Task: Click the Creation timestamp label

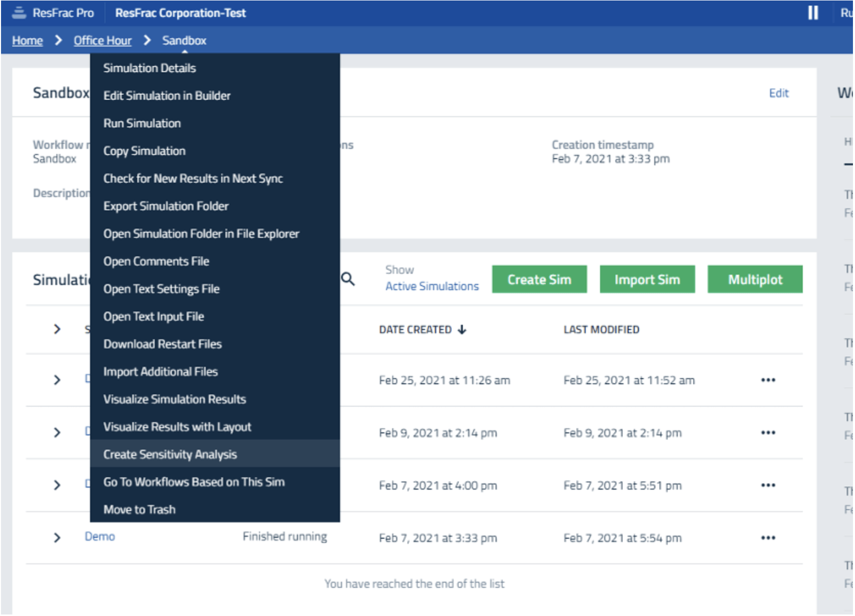Action: [x=603, y=145]
